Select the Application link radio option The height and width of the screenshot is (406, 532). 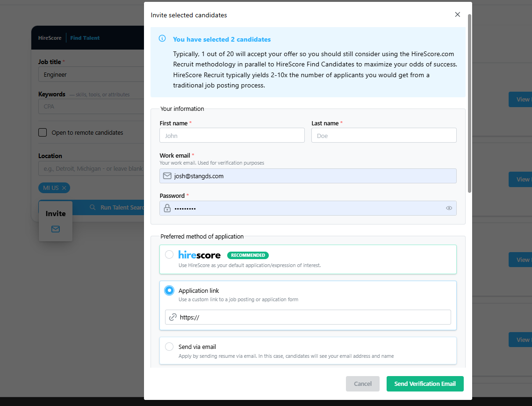[x=169, y=290]
